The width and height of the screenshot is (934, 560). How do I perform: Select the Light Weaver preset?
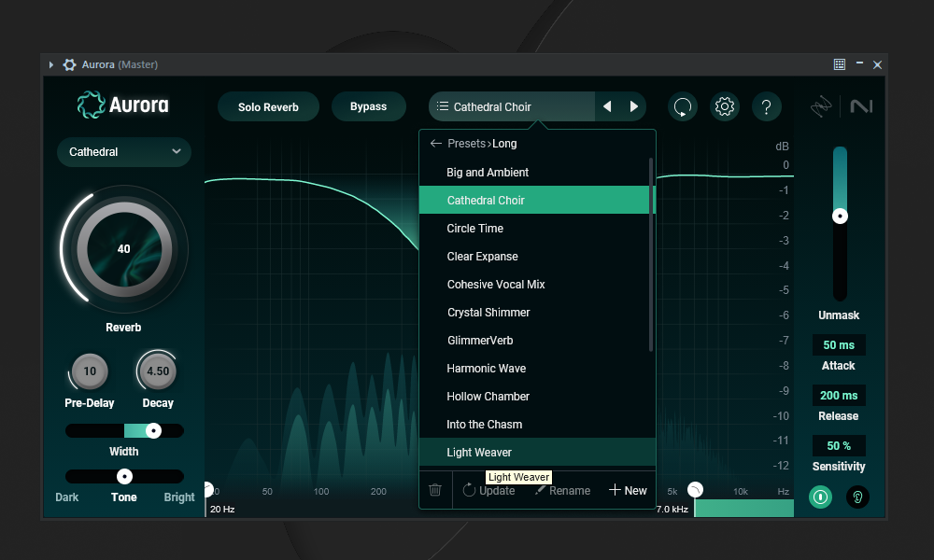(537, 452)
